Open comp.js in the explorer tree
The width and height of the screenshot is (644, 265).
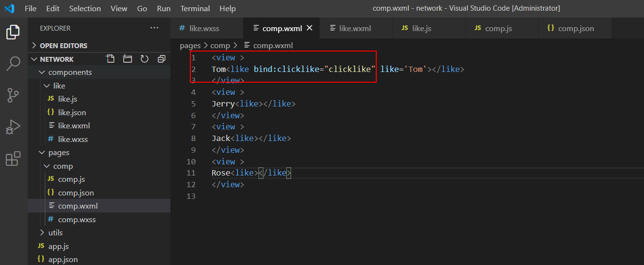pos(99,179)
